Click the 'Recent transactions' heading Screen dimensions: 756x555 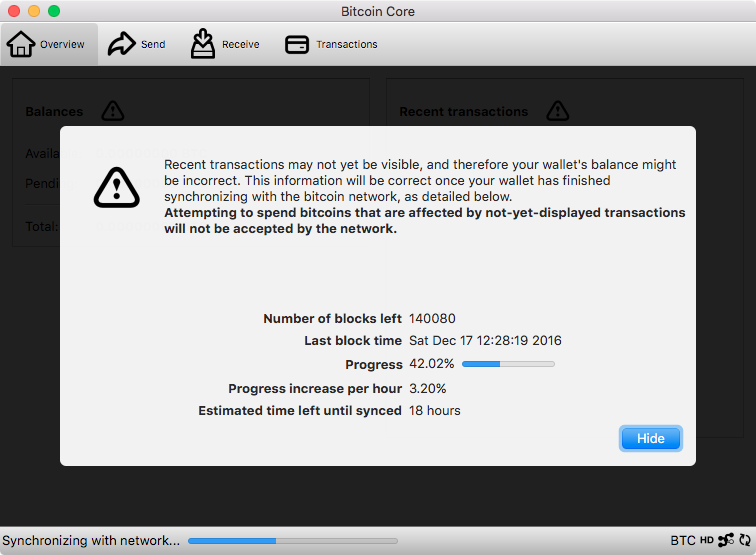(x=464, y=111)
